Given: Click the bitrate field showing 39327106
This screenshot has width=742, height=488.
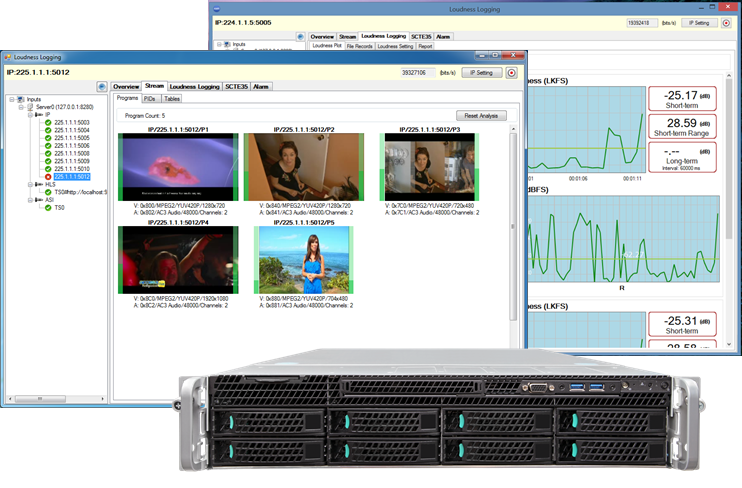Looking at the screenshot, I should click(x=418, y=73).
